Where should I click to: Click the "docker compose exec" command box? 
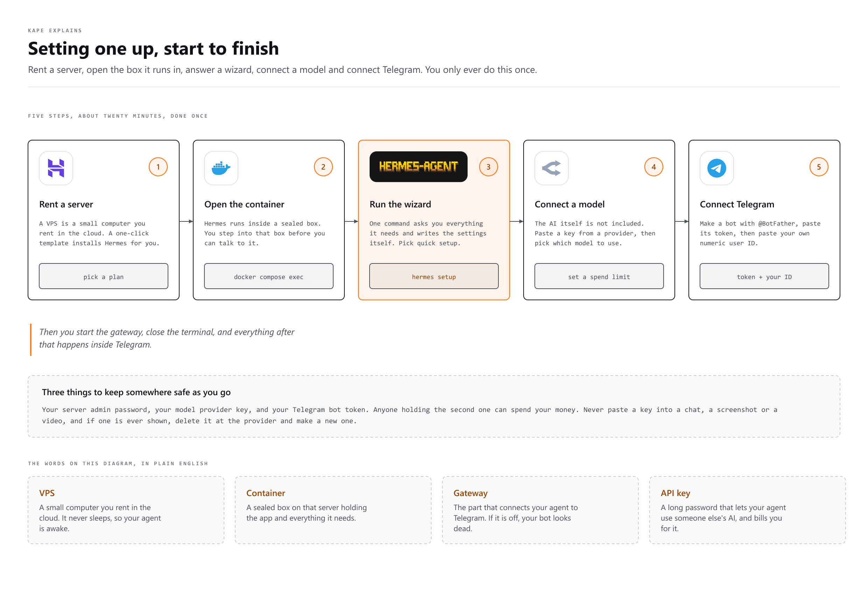pos(269,276)
